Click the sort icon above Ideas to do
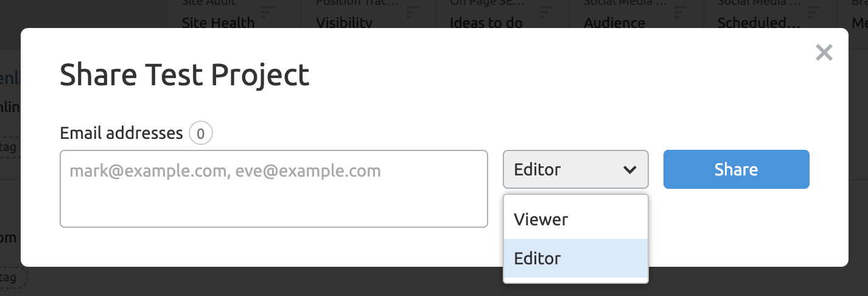This screenshot has width=868, height=296. click(547, 11)
